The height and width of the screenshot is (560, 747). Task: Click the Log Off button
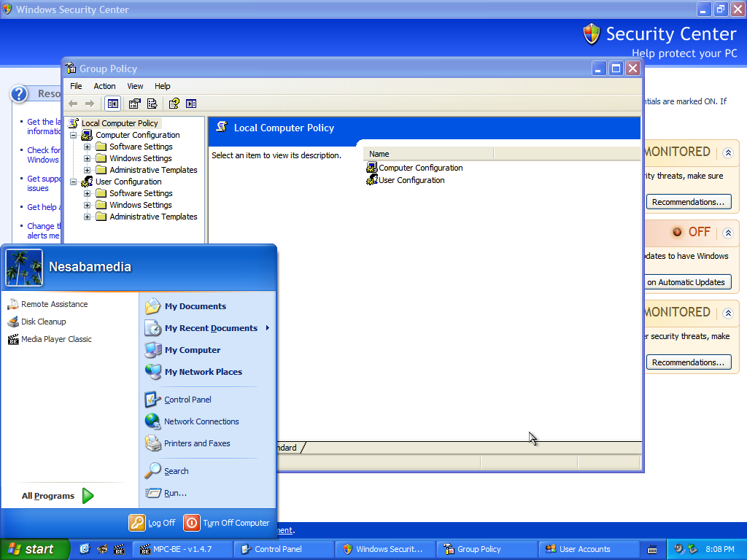pyautogui.click(x=152, y=523)
